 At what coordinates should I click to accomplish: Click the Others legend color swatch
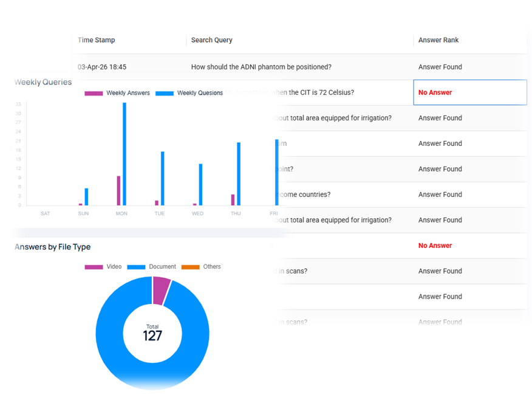click(x=191, y=267)
